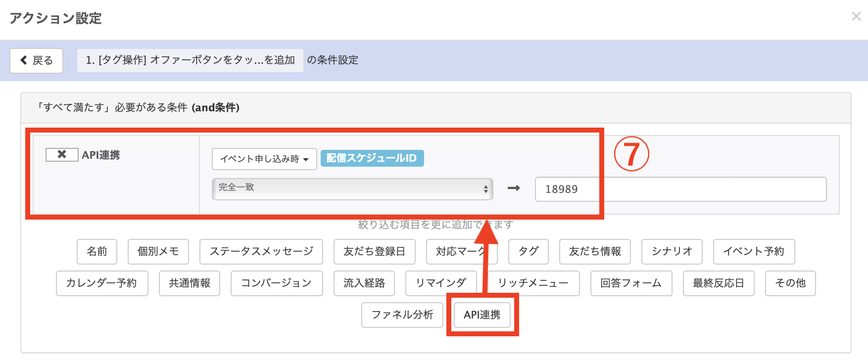
Task: Add a 対応マーク filter condition
Action: click(x=462, y=251)
